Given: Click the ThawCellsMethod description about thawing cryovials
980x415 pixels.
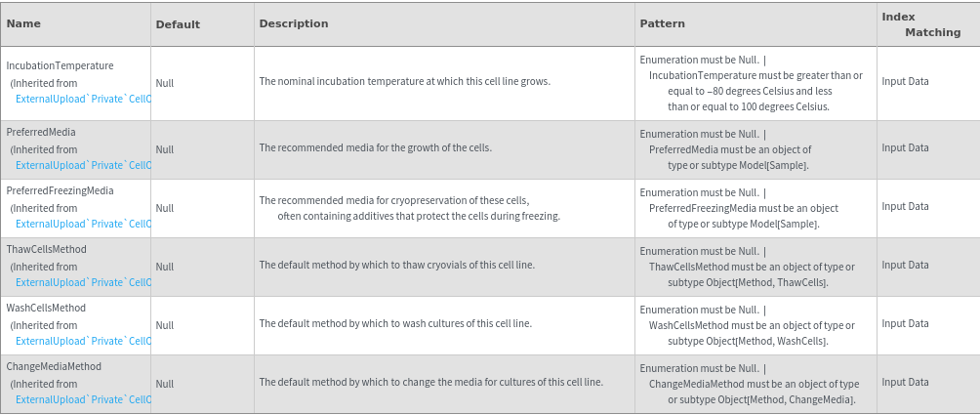Looking at the screenshot, I should (x=394, y=265).
